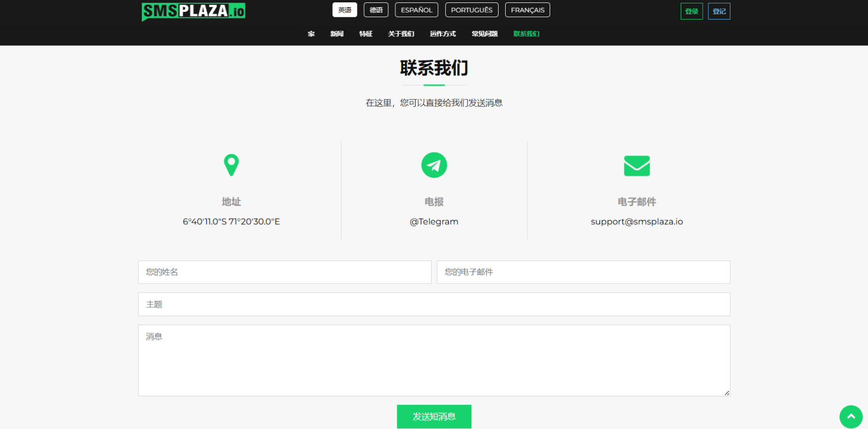868x429 pixels.
Task: Select the ESPAÑOL language option
Action: (x=417, y=10)
